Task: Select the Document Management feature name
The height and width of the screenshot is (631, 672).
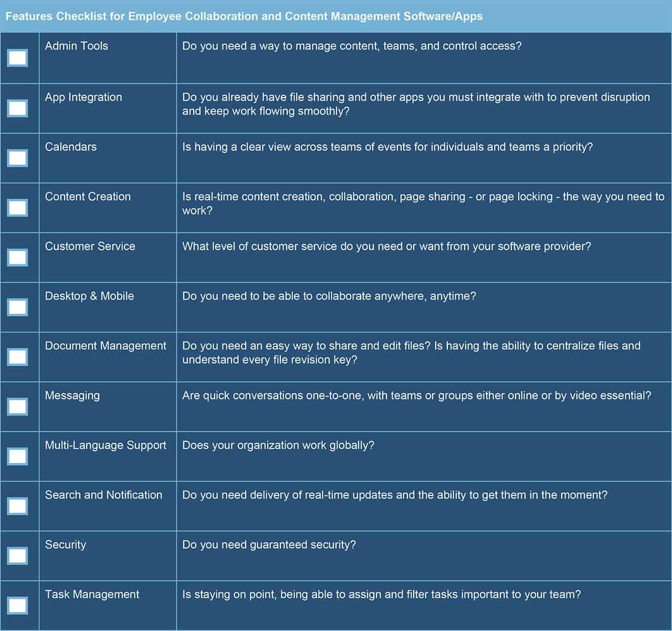Action: 106,346
